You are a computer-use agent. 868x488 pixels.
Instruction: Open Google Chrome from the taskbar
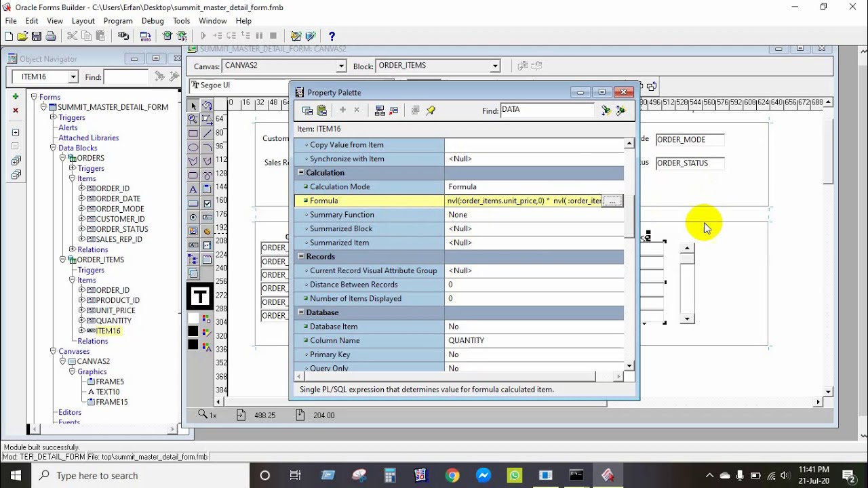click(x=452, y=476)
